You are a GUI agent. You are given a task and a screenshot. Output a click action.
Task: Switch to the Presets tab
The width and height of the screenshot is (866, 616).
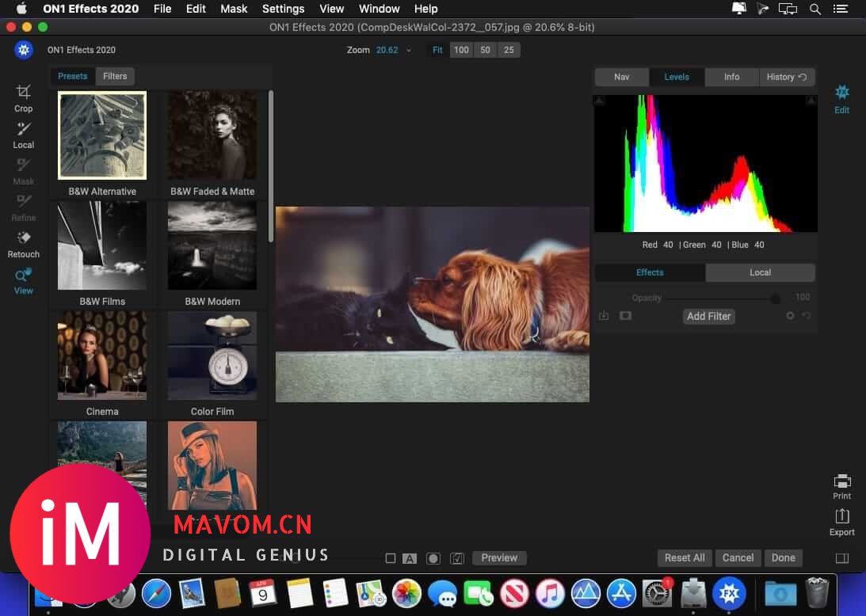click(72, 76)
